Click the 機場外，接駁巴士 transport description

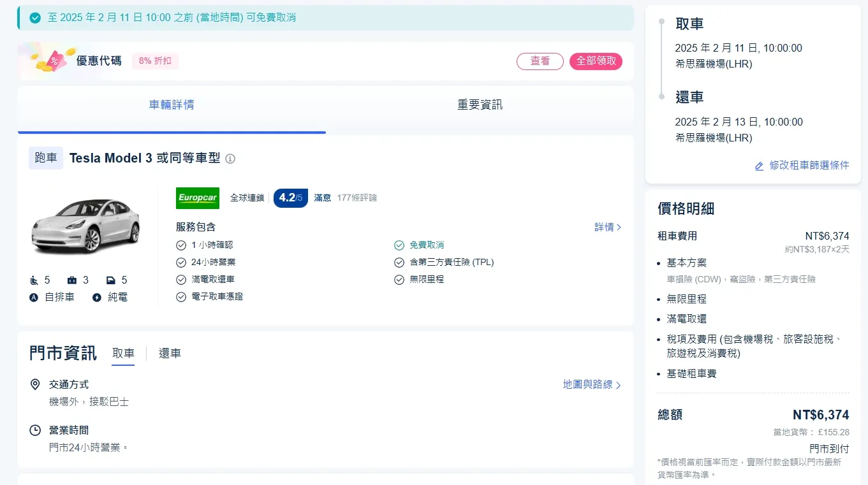point(89,402)
